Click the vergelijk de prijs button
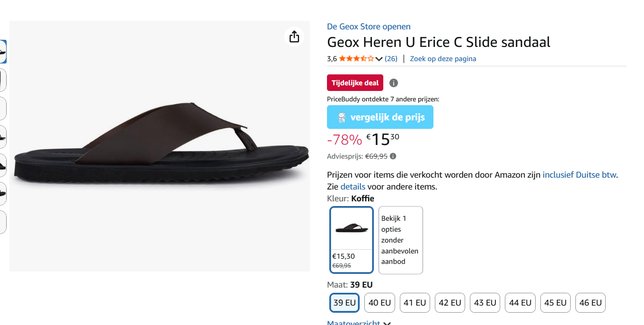Image resolution: width=644 pixels, height=325 pixels. coord(380,117)
